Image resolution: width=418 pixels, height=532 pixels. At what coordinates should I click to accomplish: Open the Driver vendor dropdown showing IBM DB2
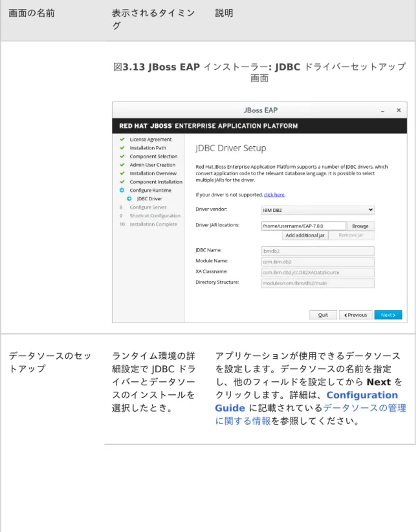[318, 210]
